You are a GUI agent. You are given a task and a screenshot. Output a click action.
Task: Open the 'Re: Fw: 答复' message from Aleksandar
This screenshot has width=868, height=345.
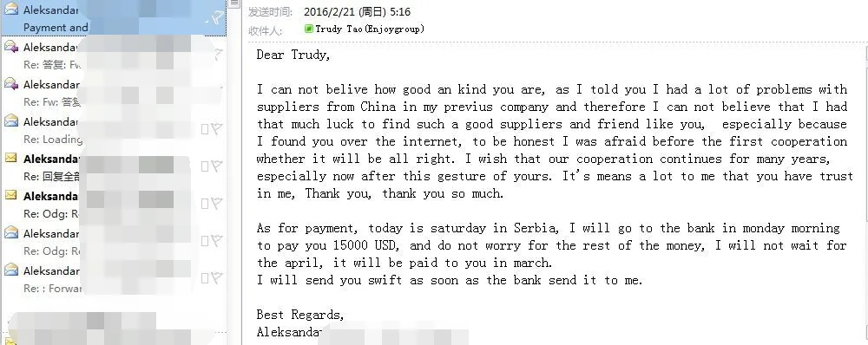point(114,93)
